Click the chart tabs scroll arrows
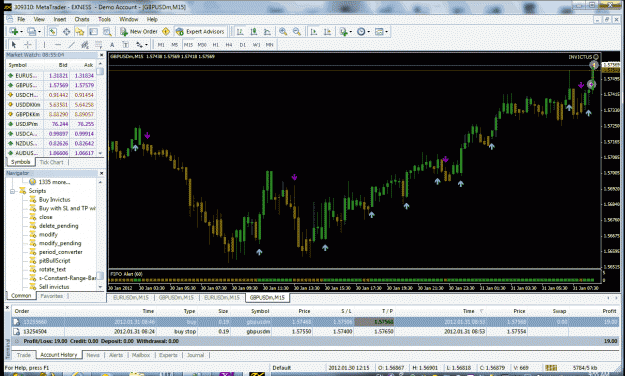The height and width of the screenshot is (376, 625). (613, 298)
